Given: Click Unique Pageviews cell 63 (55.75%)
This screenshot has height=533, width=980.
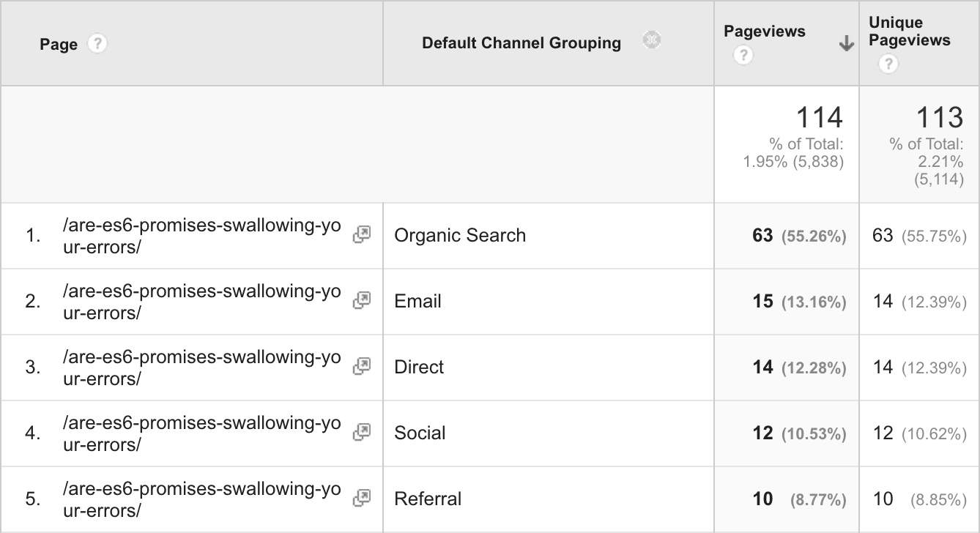Looking at the screenshot, I should point(920,236).
